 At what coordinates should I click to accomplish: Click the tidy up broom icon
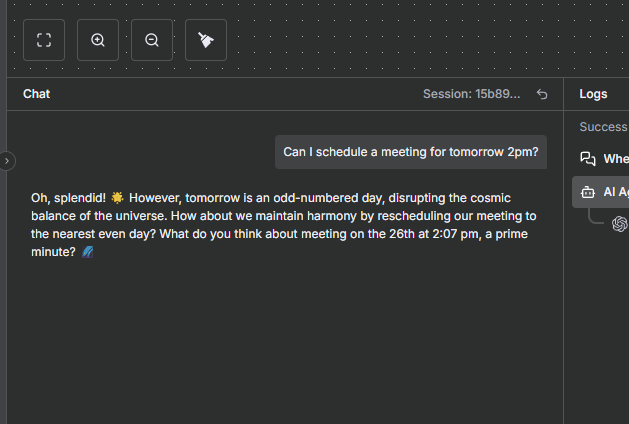[x=206, y=40]
